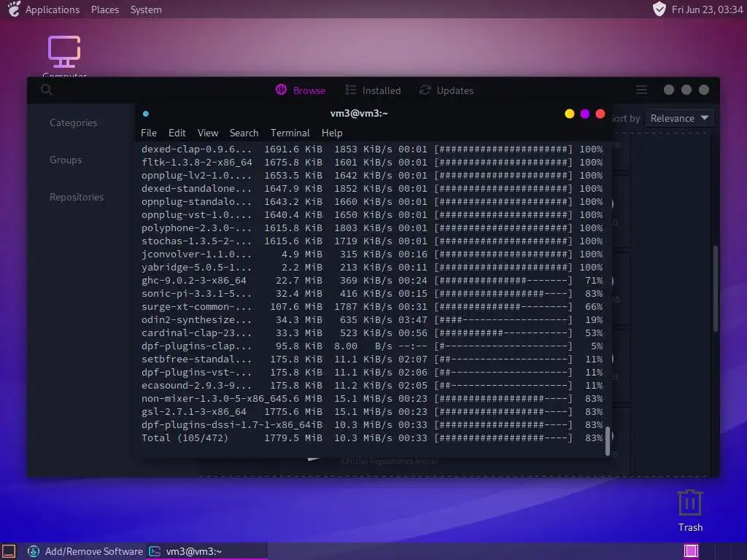
Task: Open the terminal File menu
Action: [x=149, y=133]
